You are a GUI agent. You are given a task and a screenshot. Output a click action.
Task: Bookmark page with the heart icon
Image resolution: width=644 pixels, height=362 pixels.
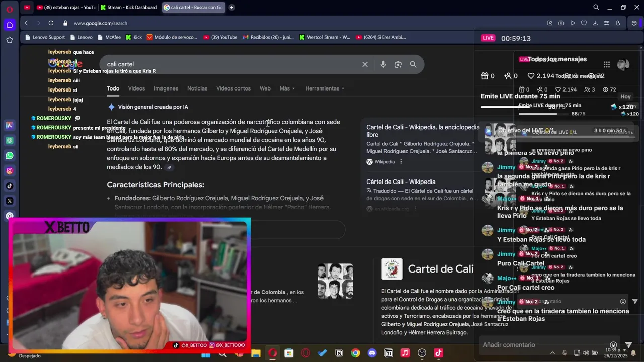click(584, 23)
